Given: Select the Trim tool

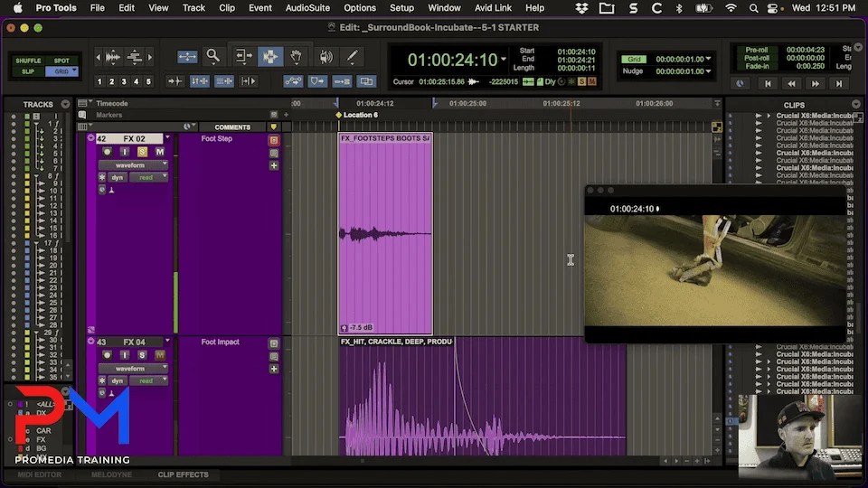Looking at the screenshot, I should (x=243, y=56).
